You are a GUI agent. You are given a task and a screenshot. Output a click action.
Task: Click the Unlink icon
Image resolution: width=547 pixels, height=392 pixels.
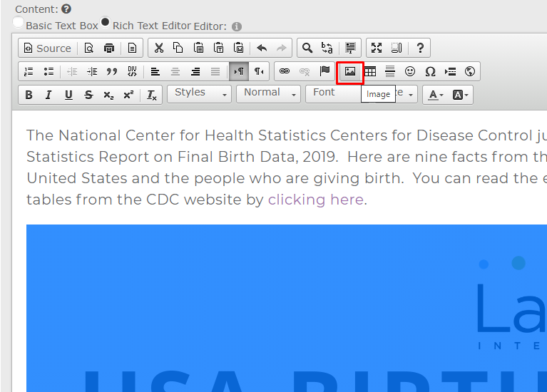(305, 71)
